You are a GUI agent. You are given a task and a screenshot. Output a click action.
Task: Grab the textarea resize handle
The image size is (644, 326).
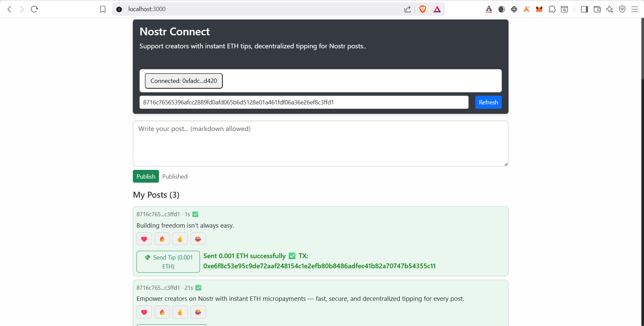[506, 164]
